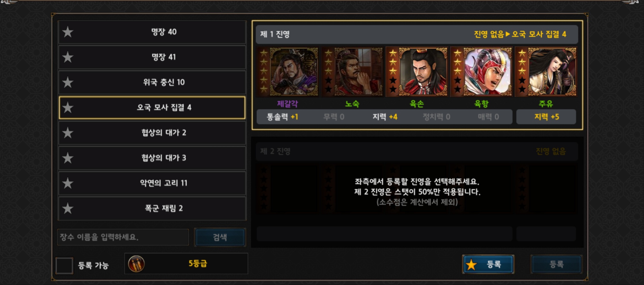Click the 검색 search button
The image size is (644, 285).
[220, 237]
